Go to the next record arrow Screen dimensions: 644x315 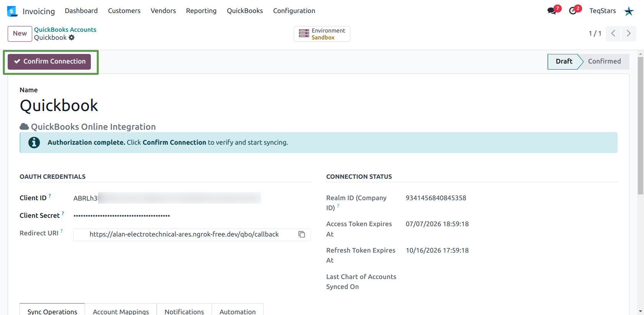629,33
